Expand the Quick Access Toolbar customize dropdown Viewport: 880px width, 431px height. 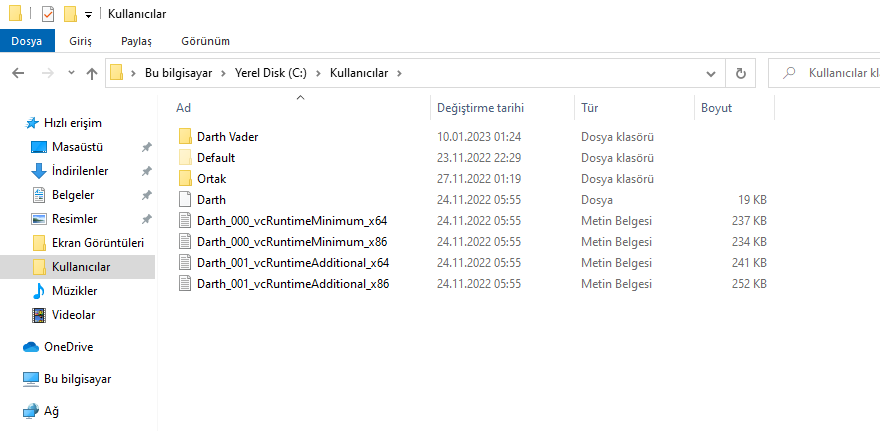[88, 15]
